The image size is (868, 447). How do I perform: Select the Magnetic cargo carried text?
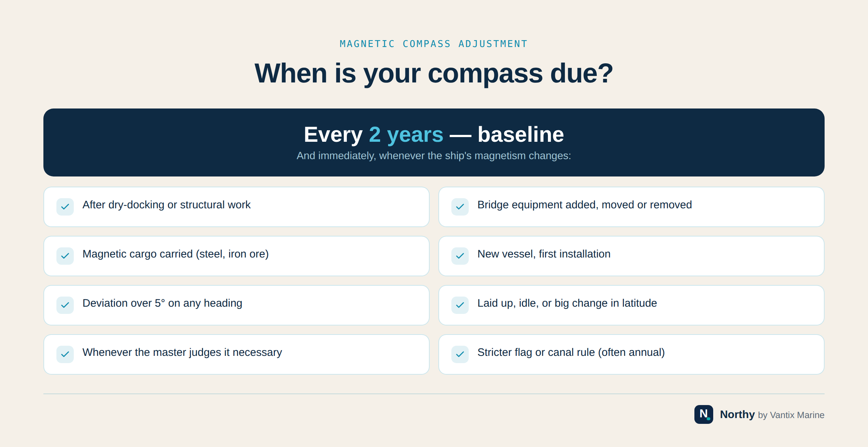point(175,254)
